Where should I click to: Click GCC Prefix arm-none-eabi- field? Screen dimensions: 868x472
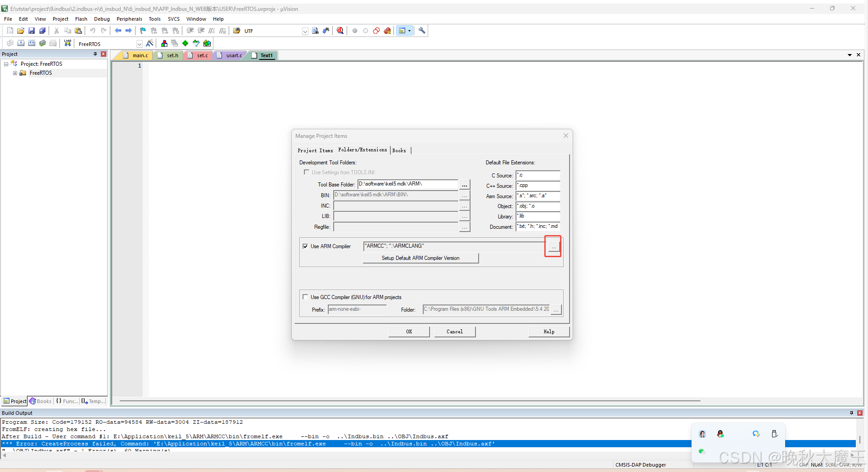pos(357,309)
